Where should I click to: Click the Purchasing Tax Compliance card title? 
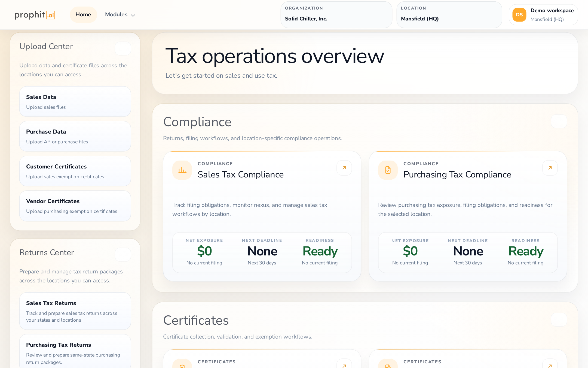point(457,174)
